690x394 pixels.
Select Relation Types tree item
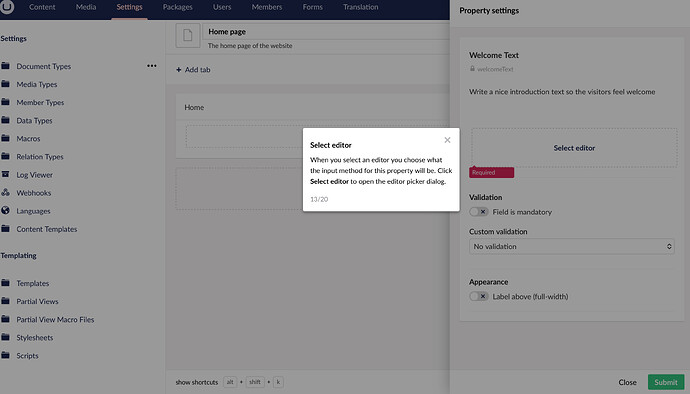tap(40, 157)
